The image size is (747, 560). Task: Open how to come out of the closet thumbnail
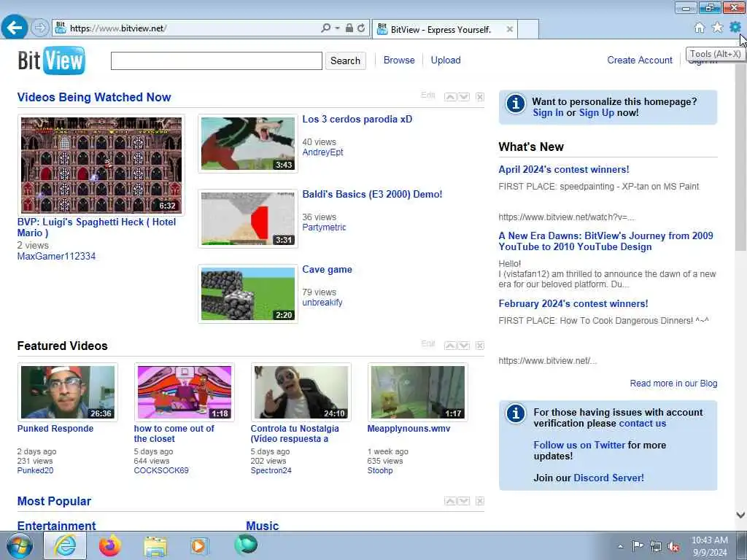tap(185, 392)
